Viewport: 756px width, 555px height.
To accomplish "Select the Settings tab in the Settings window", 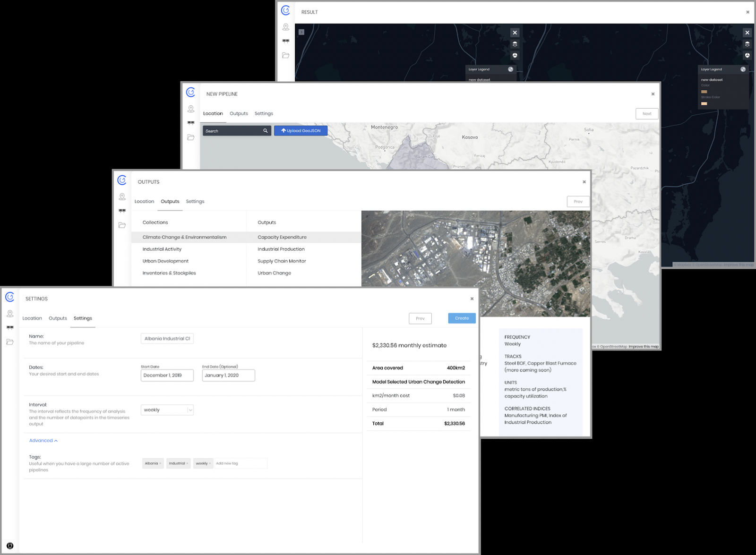I will click(83, 318).
